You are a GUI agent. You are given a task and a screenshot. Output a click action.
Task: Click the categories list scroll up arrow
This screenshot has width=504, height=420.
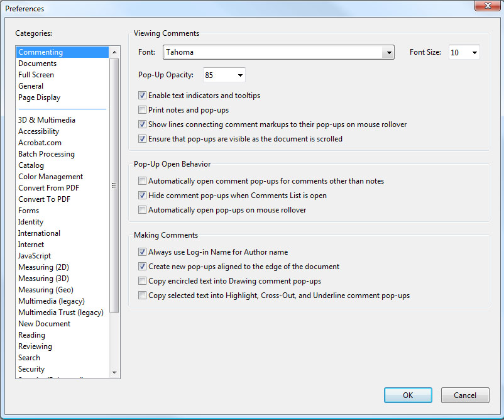tap(114, 52)
